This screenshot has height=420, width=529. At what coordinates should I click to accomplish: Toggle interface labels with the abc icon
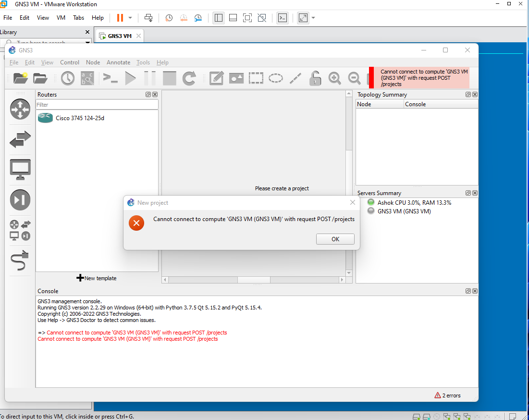(87, 78)
